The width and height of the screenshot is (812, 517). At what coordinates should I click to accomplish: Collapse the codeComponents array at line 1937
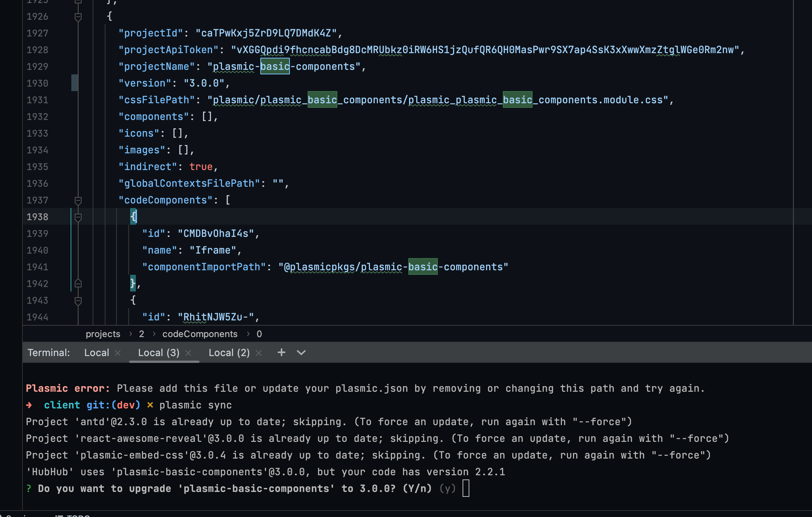[78, 200]
